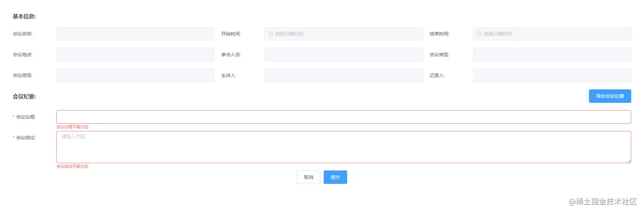
Task: Click the 会议密级 field
Action: coord(135,75)
